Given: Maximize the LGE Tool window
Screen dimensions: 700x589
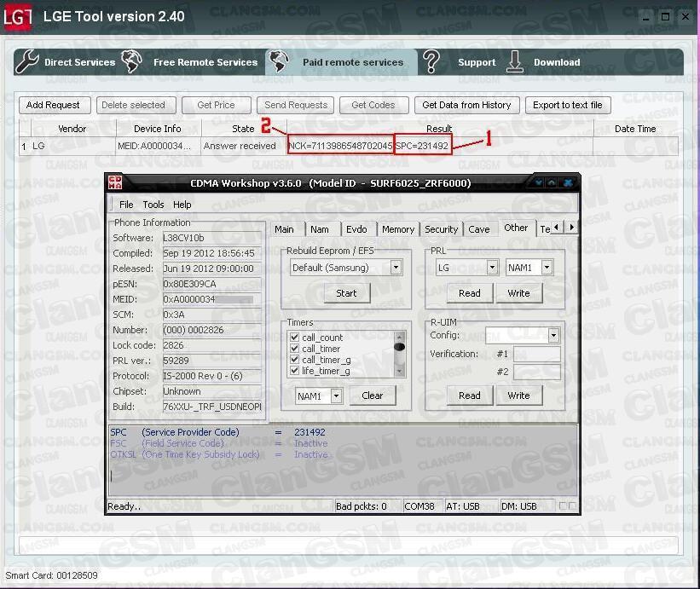Looking at the screenshot, I should (665, 17).
